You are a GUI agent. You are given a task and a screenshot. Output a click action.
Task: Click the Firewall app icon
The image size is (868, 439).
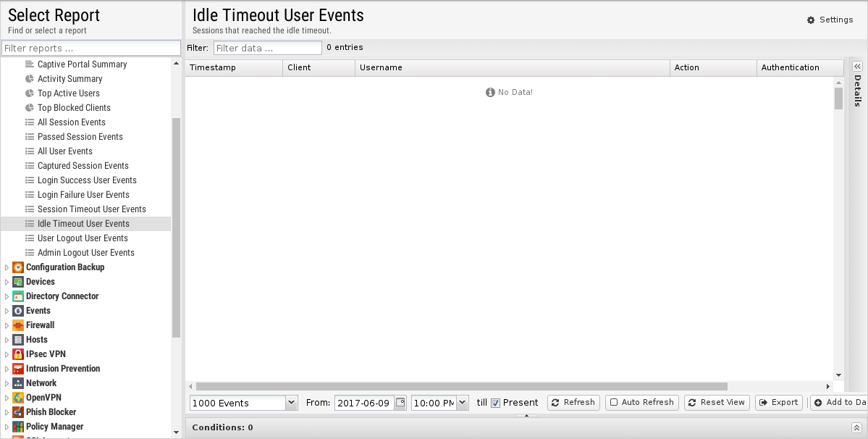17,325
